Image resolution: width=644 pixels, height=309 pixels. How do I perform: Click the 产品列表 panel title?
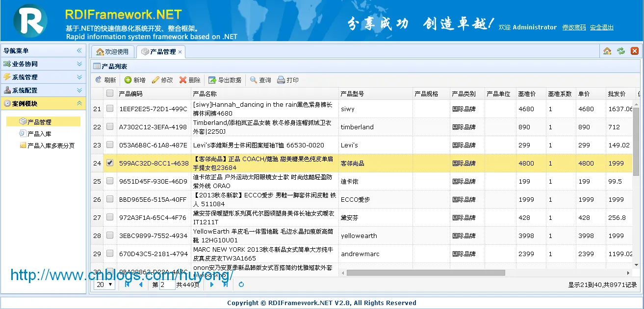pos(114,66)
